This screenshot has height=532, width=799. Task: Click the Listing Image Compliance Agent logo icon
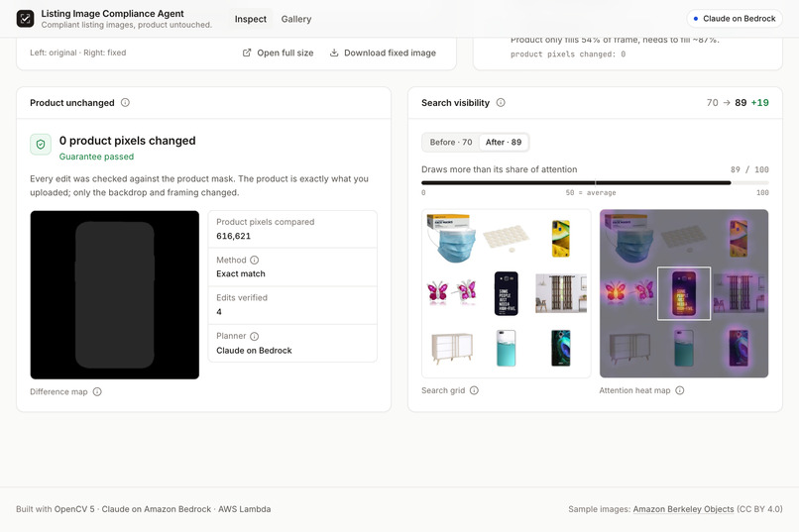coord(25,19)
